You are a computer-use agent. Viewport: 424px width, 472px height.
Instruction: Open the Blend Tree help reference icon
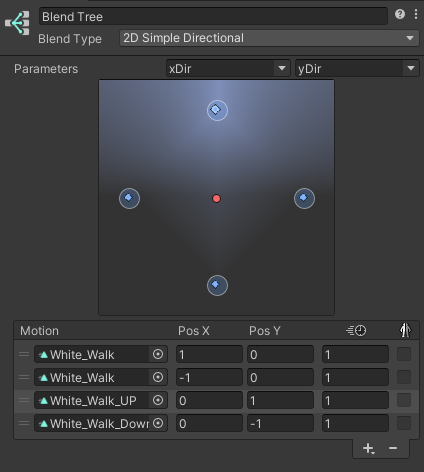(400, 14)
